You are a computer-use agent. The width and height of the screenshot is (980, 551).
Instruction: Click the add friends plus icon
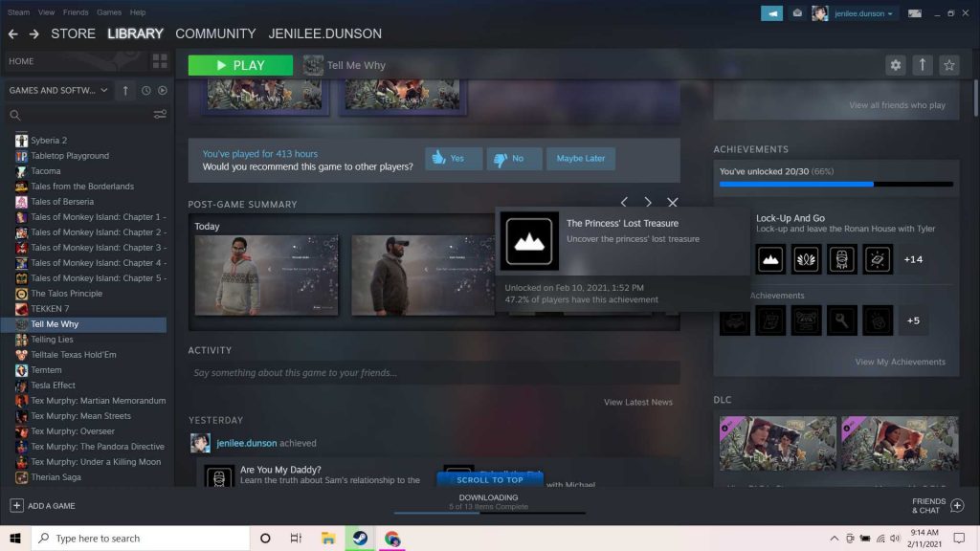coord(957,505)
